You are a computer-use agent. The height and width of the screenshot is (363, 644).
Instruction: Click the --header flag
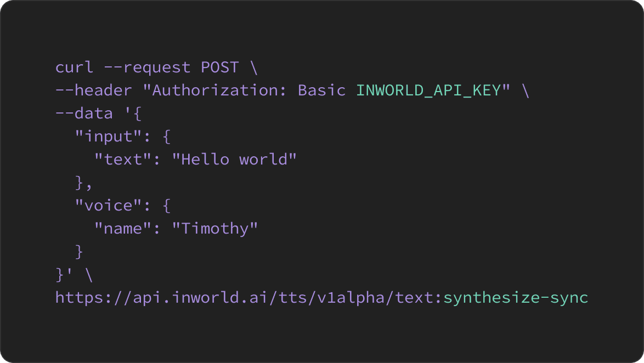pyautogui.click(x=94, y=90)
